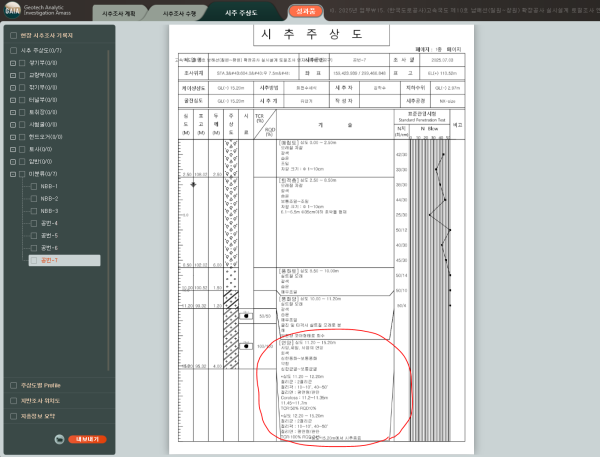Image resolution: width=600 pixels, height=457 pixels.
Task: Click the orange 내보내기 export button
Action: (x=87, y=439)
